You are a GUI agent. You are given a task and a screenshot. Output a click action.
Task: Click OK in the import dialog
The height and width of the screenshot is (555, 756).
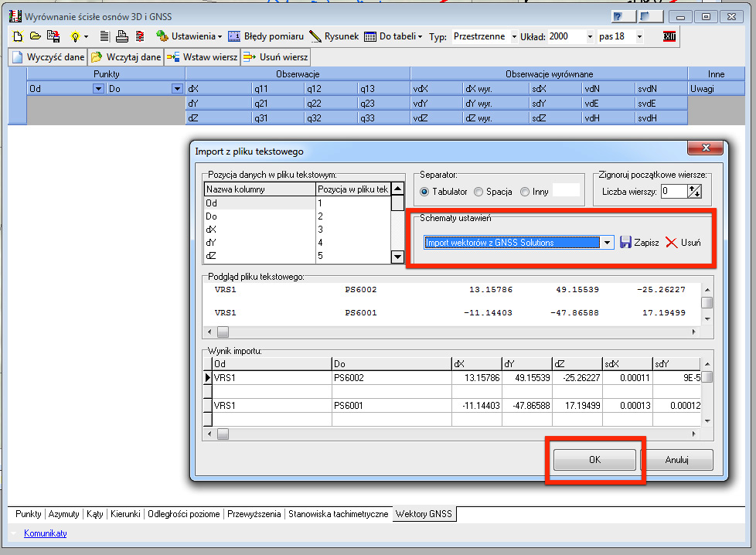(x=594, y=459)
